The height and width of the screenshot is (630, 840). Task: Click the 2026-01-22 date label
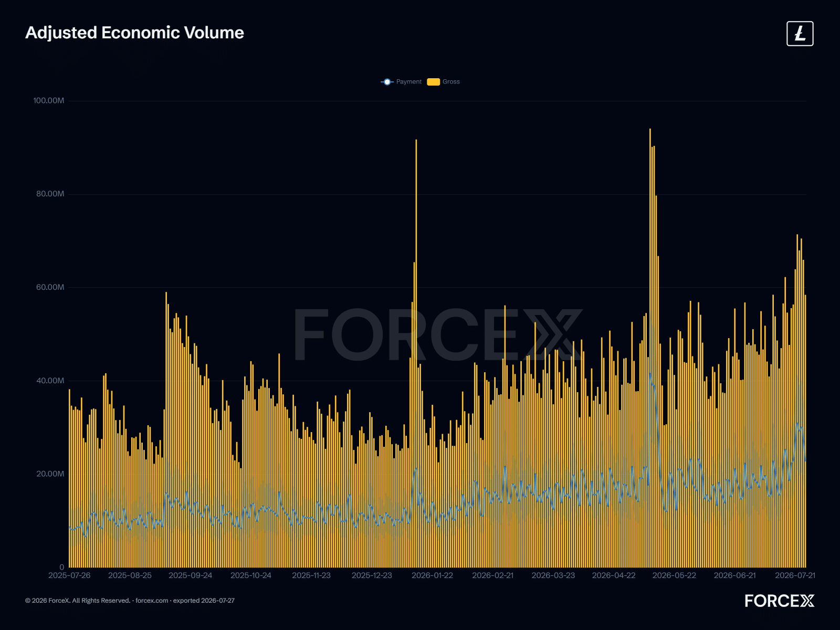(432, 575)
